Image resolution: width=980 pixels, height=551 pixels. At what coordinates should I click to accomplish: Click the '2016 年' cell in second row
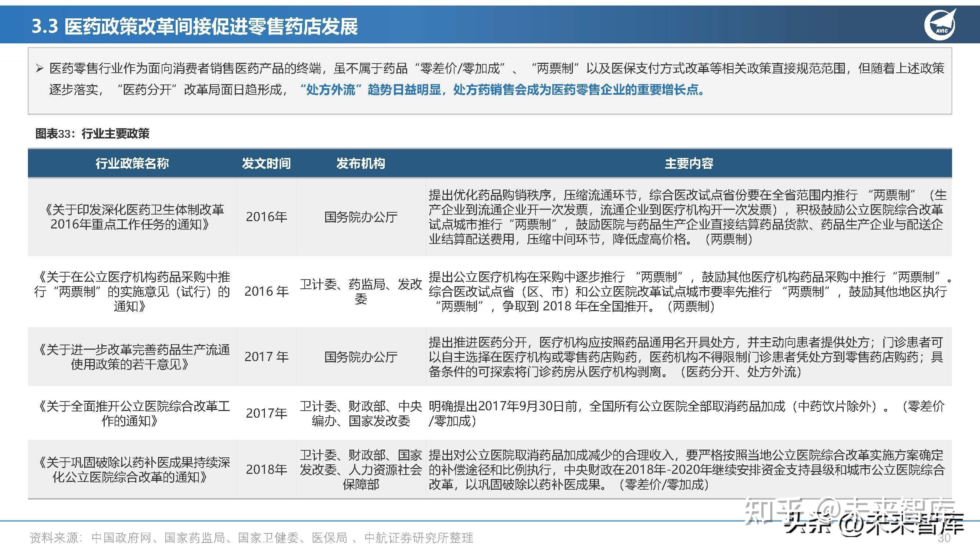(x=266, y=291)
